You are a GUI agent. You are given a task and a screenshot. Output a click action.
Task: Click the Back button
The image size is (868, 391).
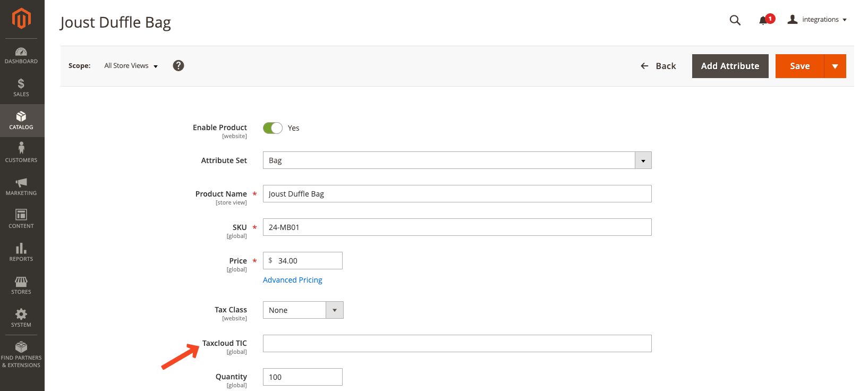(658, 66)
